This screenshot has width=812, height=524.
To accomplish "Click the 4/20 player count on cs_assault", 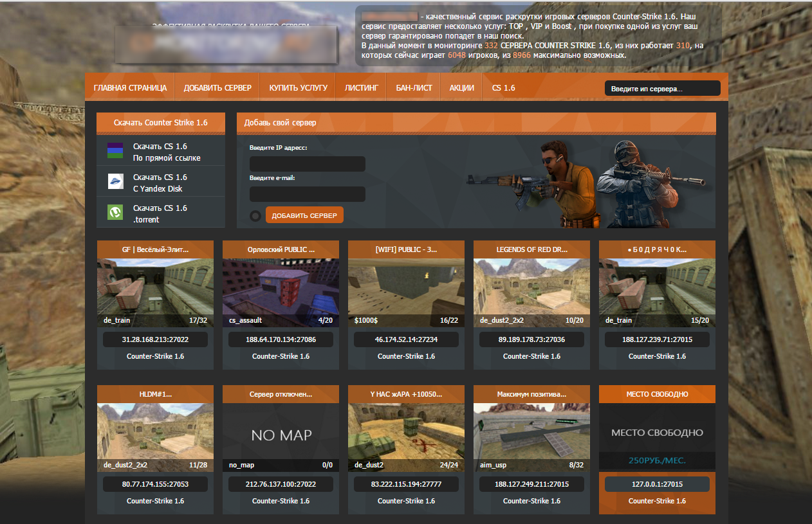I will pos(326,320).
